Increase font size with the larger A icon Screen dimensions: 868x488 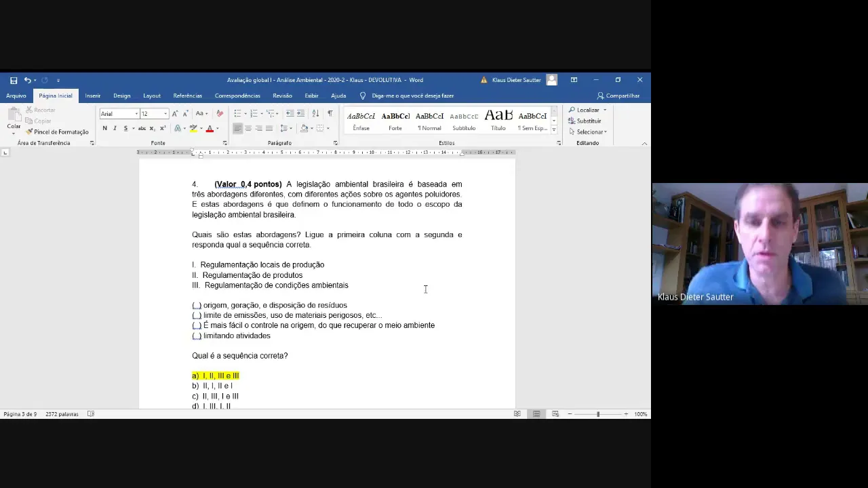175,114
